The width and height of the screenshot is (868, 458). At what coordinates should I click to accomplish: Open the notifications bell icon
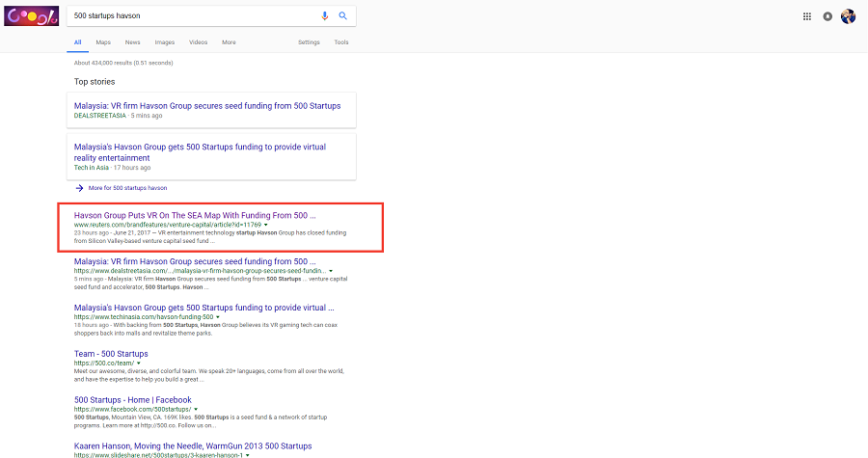point(827,16)
